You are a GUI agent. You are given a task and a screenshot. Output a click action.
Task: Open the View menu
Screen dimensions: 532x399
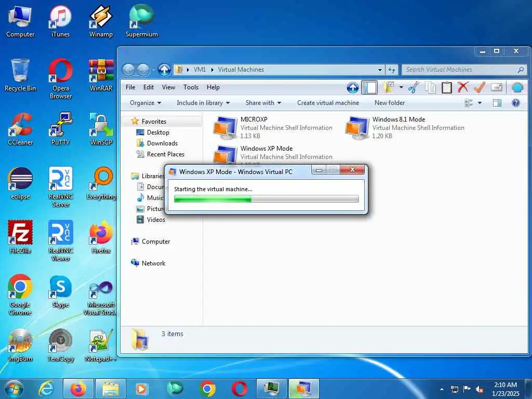click(168, 87)
